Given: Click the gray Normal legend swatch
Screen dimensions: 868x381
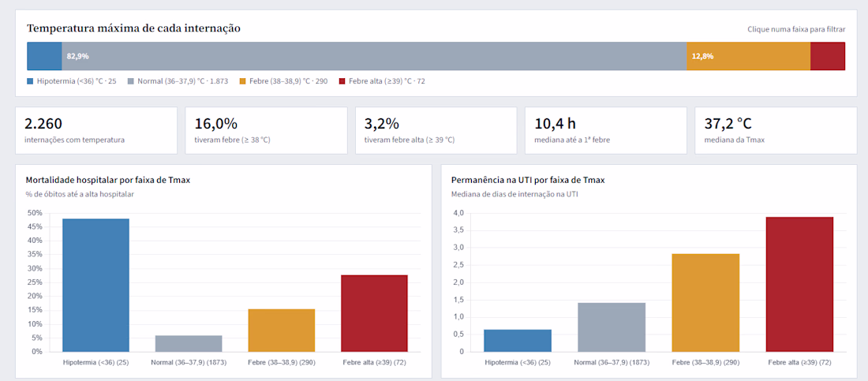Looking at the screenshot, I should 131,81.
